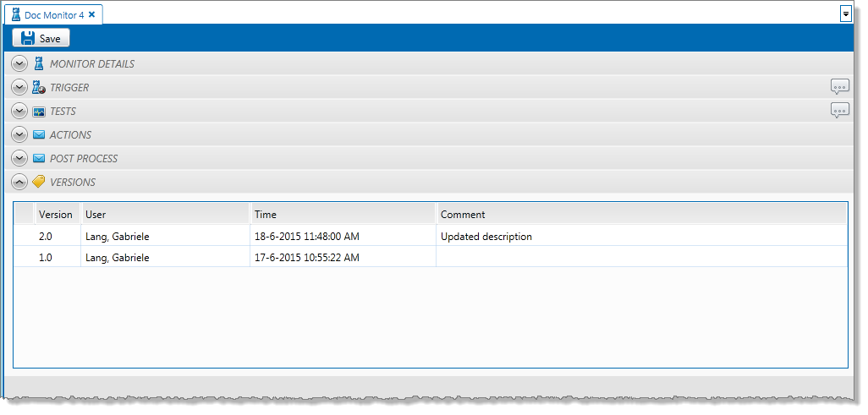Sort by the Version column header

coord(57,214)
